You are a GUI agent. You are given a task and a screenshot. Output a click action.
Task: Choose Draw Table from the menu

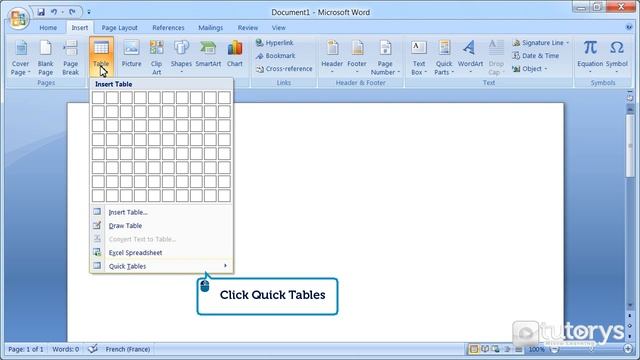point(162,225)
